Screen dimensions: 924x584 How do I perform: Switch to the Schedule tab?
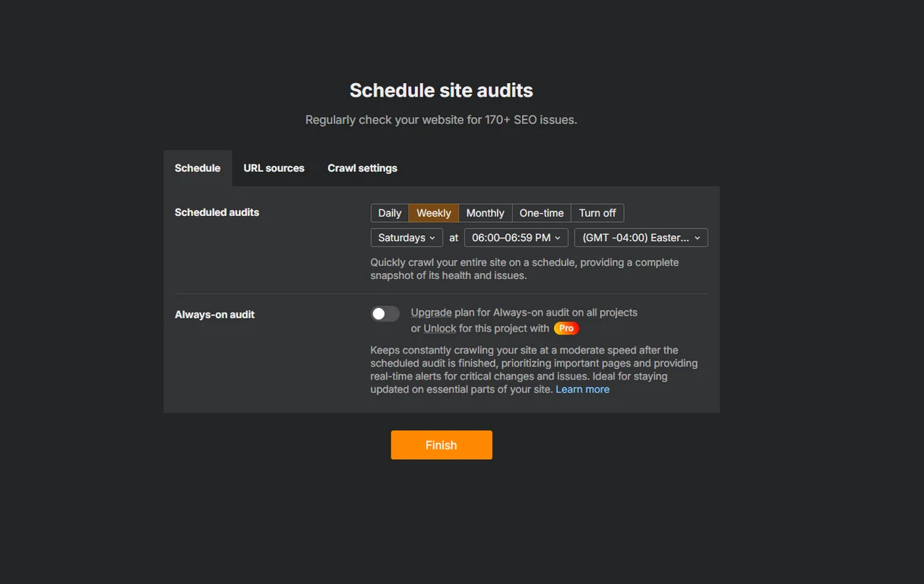198,168
